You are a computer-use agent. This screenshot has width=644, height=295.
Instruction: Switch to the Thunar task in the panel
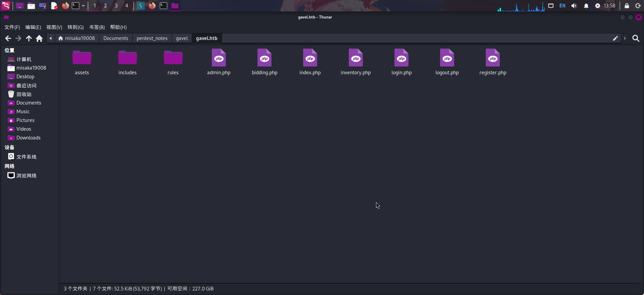[175, 6]
